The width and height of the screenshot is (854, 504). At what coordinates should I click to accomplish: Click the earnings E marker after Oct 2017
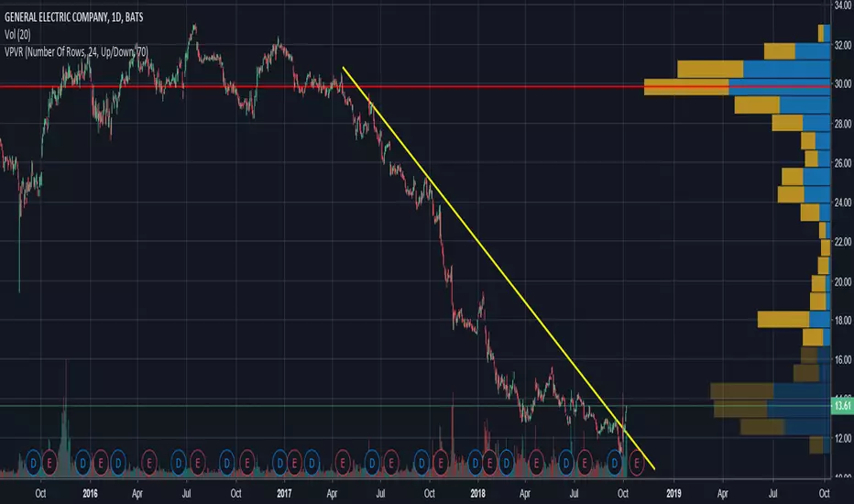[440, 464]
